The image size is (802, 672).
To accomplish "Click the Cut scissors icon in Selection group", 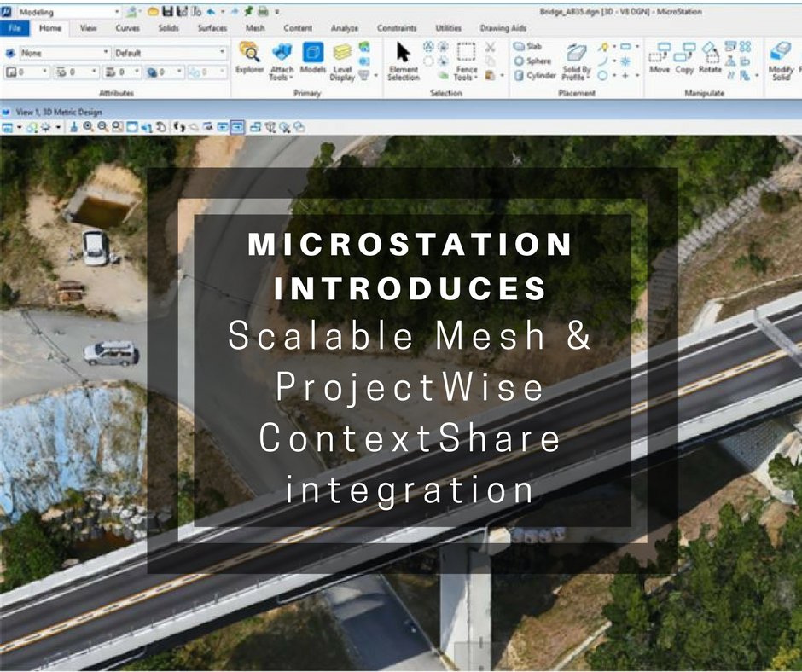I will (490, 48).
